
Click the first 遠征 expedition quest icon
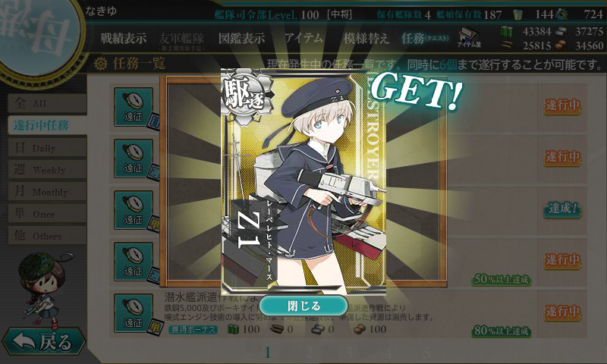pos(134,107)
